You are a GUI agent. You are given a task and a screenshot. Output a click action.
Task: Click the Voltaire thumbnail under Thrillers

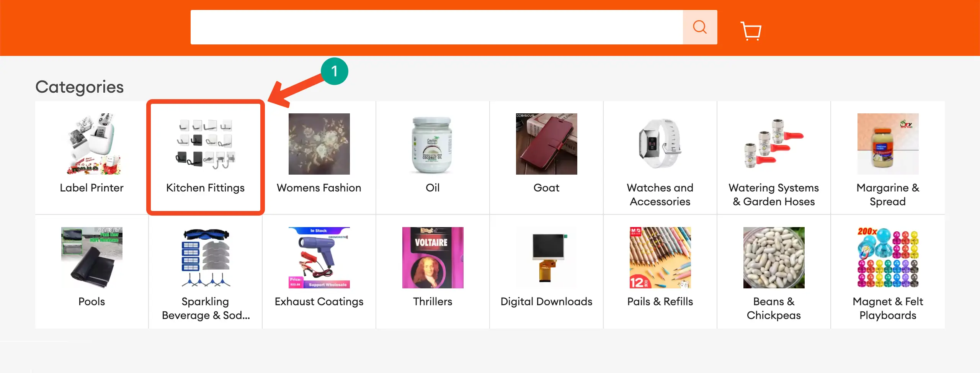(x=433, y=257)
